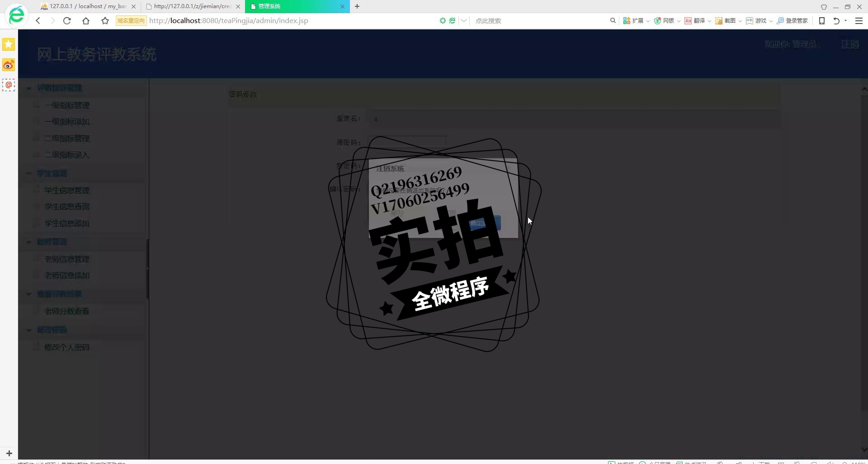This screenshot has width=868, height=464.
Task: Open 老师信息管理 in the sidebar
Action: coord(67,259)
